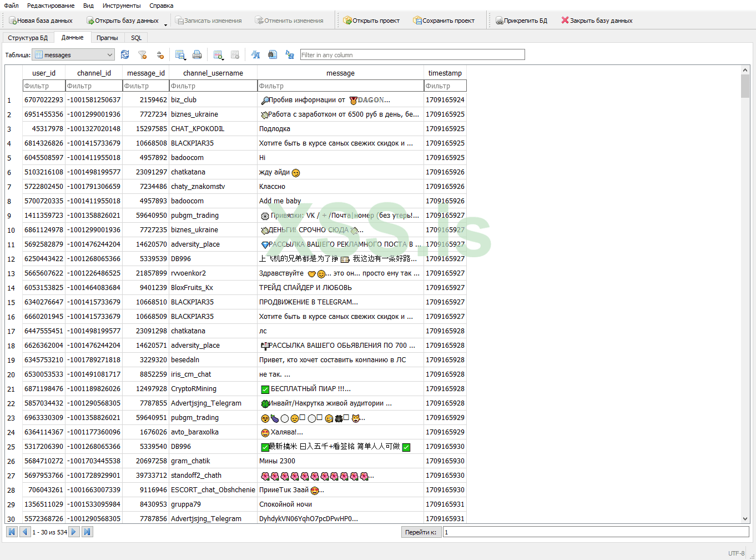Image resolution: width=756 pixels, height=560 pixels.
Task: Click the scrollbar down arrow
Action: [745, 519]
